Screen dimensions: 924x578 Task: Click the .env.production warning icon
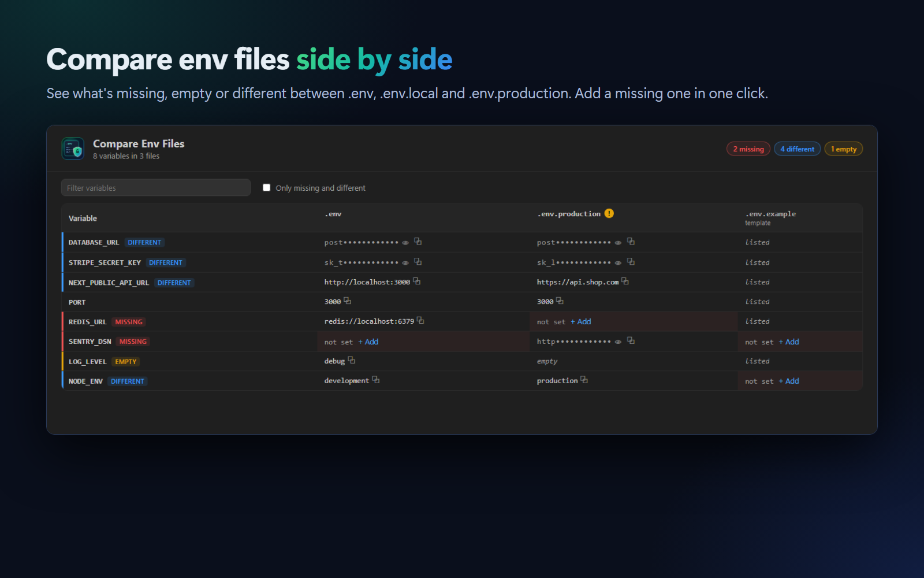tap(609, 213)
